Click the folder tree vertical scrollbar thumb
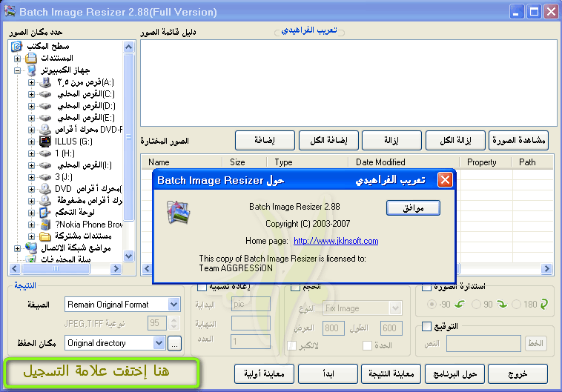The image size is (562, 392). coord(129,136)
